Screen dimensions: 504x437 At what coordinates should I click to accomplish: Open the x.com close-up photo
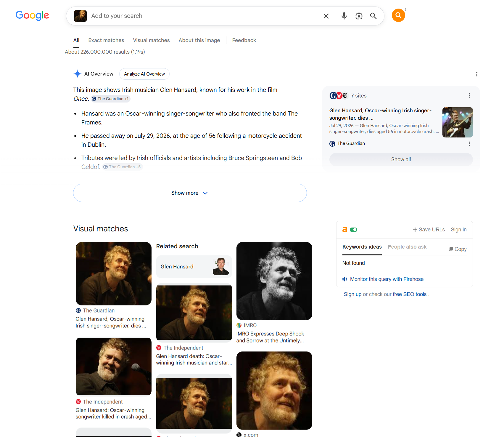tap(274, 390)
